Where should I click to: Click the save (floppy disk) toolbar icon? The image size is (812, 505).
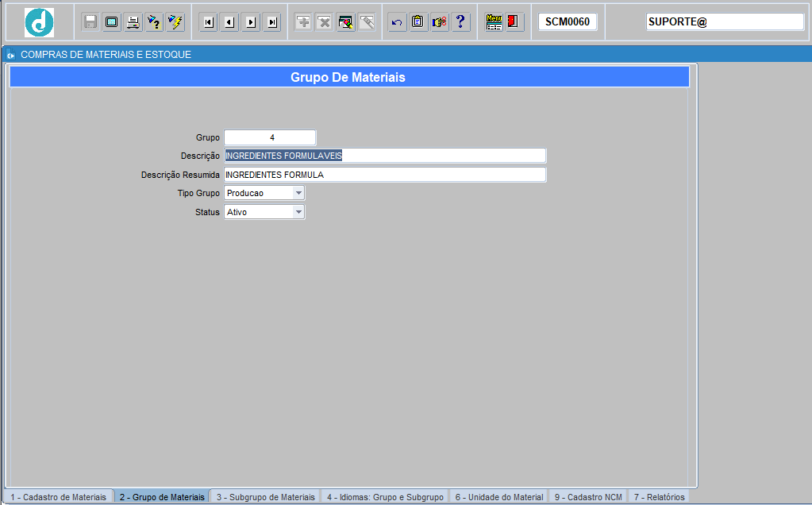(90, 22)
